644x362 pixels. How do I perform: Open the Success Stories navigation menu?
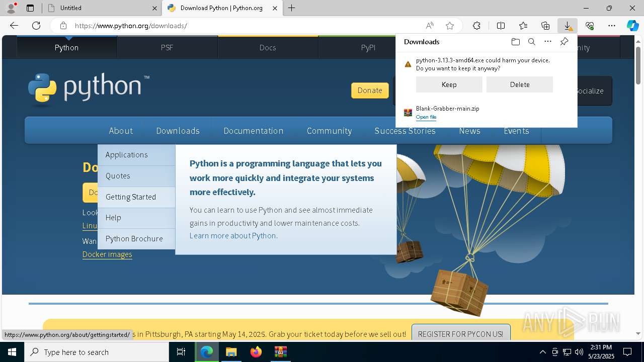pyautogui.click(x=405, y=131)
